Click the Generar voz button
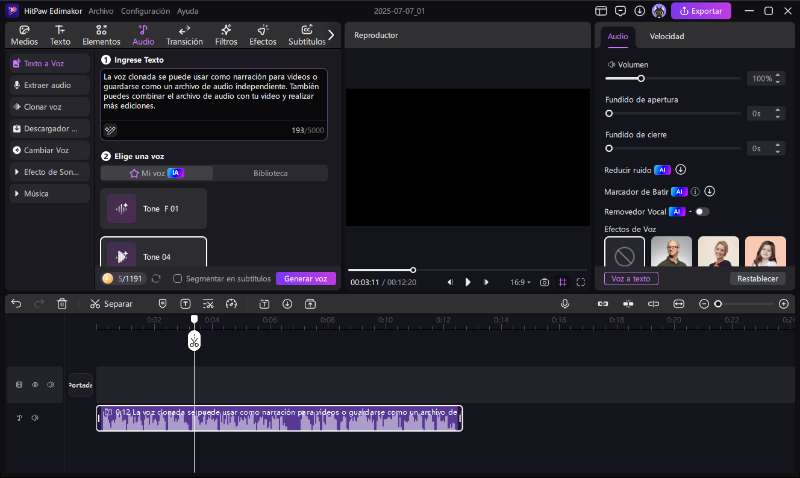The height and width of the screenshot is (478, 800). click(x=306, y=279)
